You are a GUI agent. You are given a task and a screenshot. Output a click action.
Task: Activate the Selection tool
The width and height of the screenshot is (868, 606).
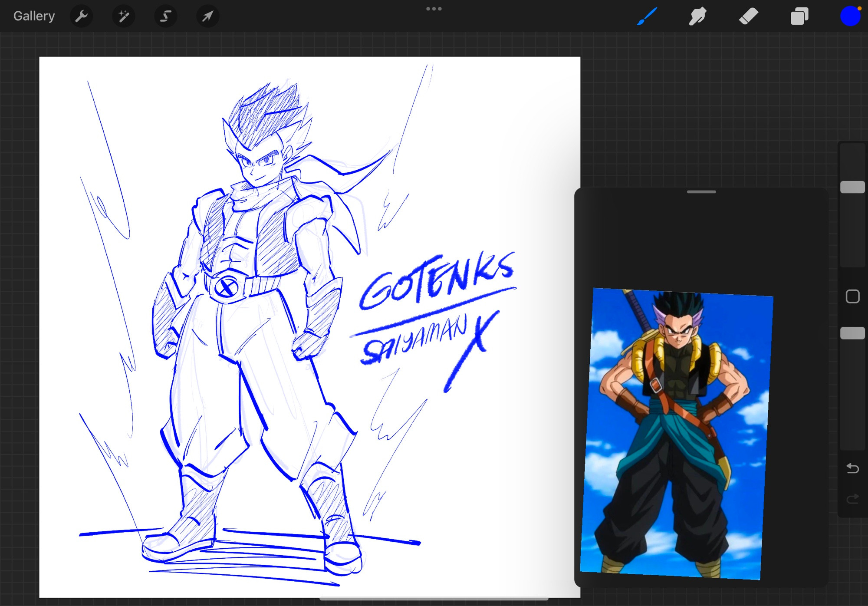coord(166,16)
